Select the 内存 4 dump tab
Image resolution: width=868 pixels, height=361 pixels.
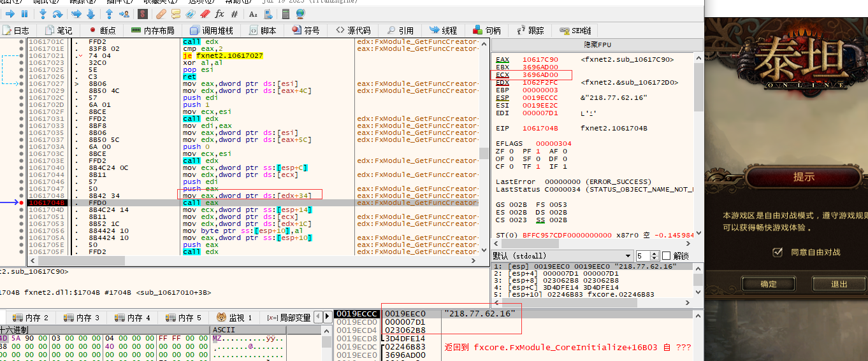pos(133,318)
